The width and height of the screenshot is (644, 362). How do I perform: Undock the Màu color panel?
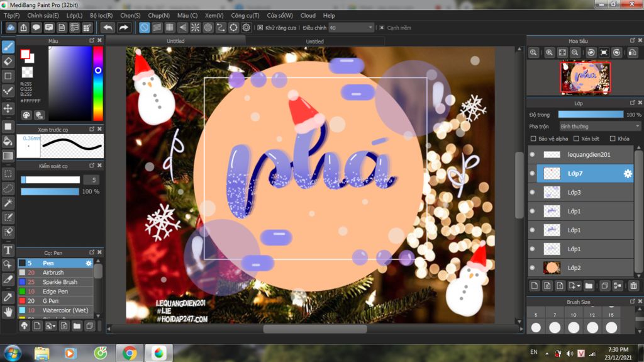92,40
